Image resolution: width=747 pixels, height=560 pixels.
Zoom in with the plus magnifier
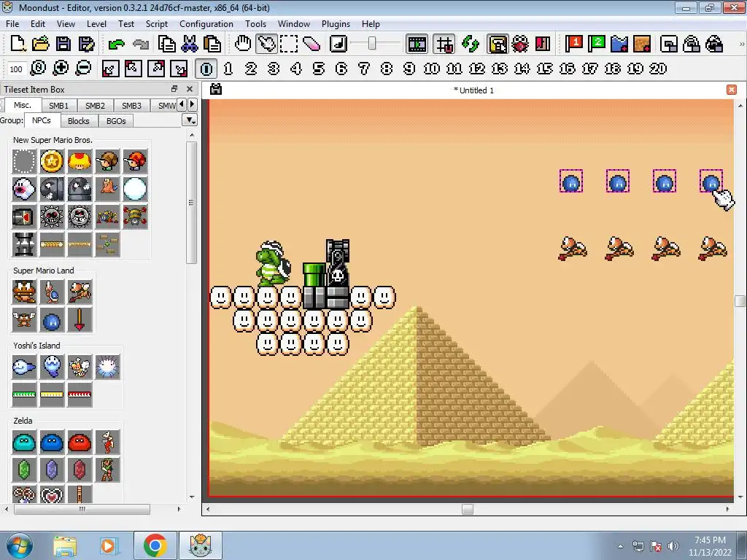point(61,69)
